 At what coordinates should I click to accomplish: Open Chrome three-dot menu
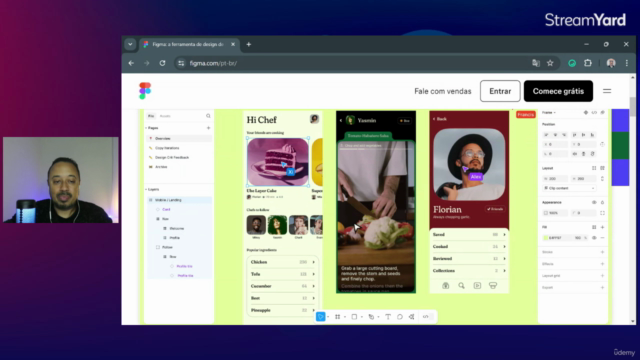(627, 63)
